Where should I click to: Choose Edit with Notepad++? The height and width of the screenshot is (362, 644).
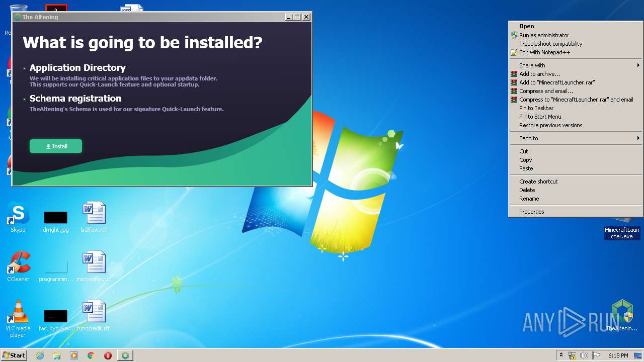click(576, 52)
